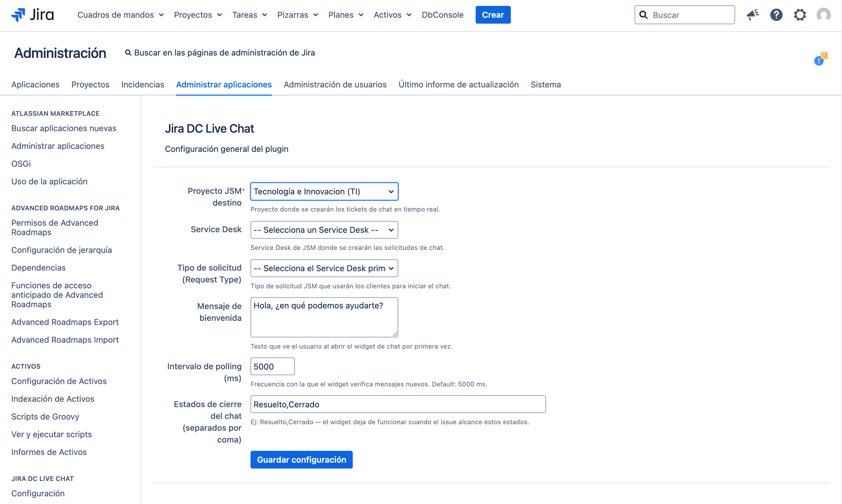Click the admin search magnifier icon
The width and height of the screenshot is (842, 504).
point(128,53)
